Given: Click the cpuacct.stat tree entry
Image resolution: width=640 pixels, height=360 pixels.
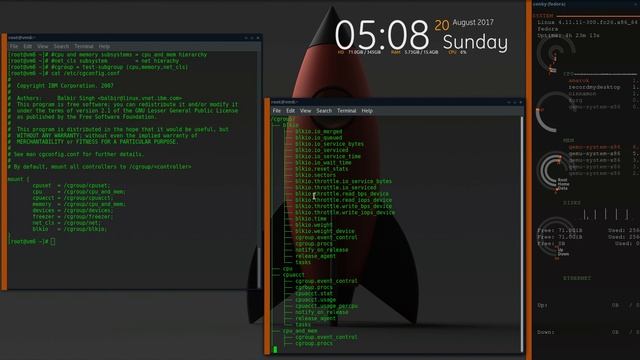Looking at the screenshot, I should pos(314,293).
